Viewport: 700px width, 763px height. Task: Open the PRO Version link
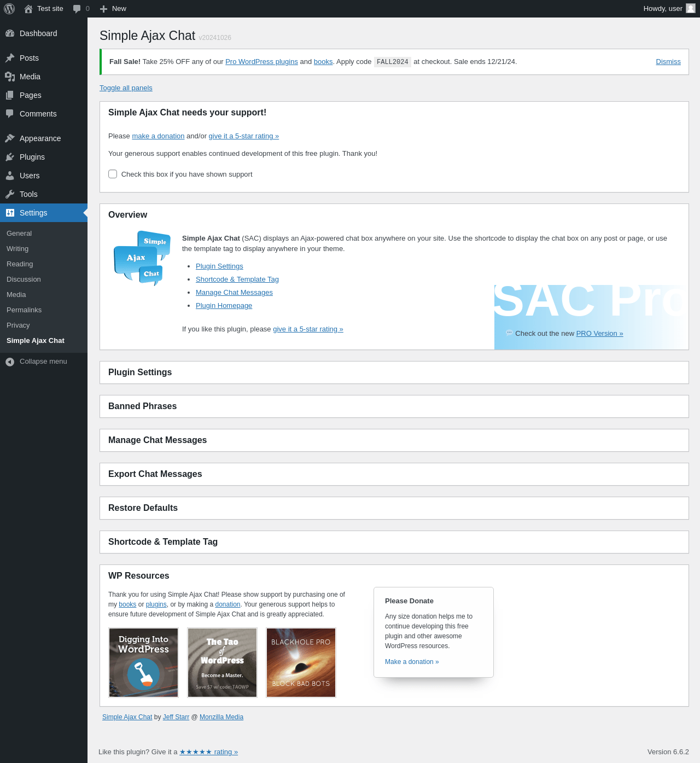point(599,334)
